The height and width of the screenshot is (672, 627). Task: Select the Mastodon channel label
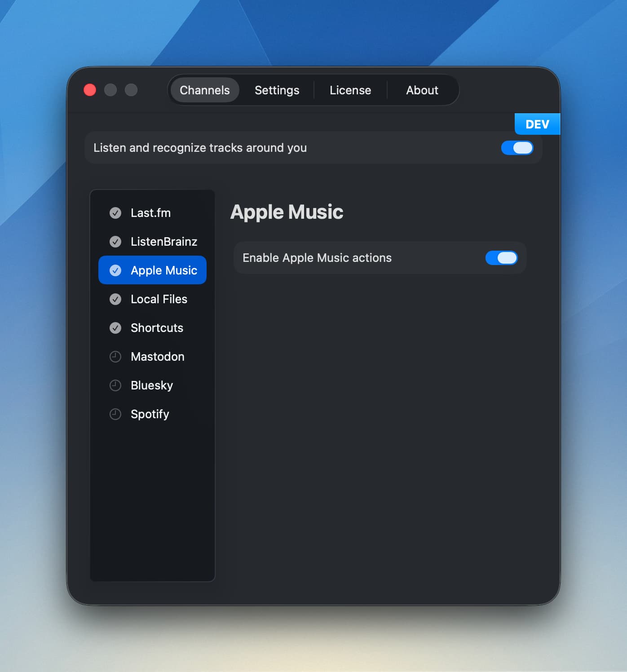point(158,357)
